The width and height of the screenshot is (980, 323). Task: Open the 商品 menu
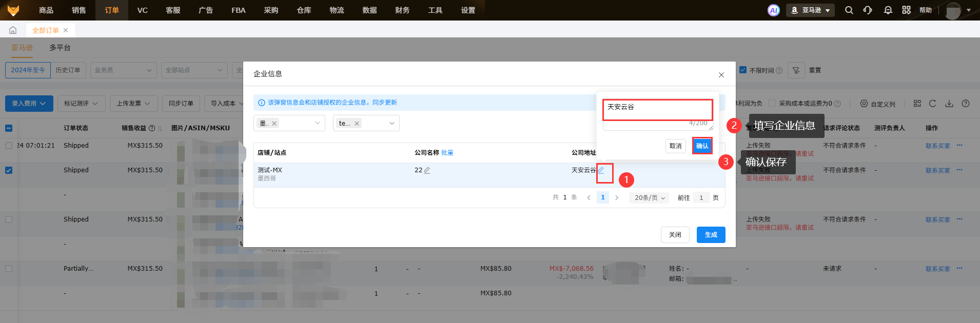[46, 10]
